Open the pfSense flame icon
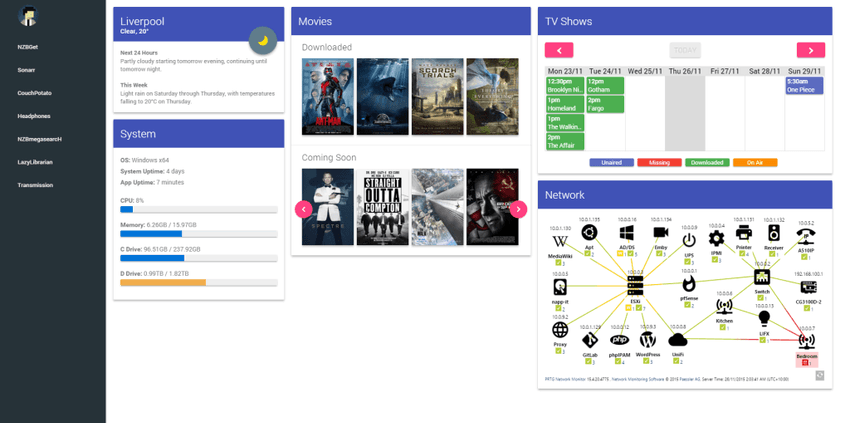Screen dimensions: 850x423 [x=688, y=284]
